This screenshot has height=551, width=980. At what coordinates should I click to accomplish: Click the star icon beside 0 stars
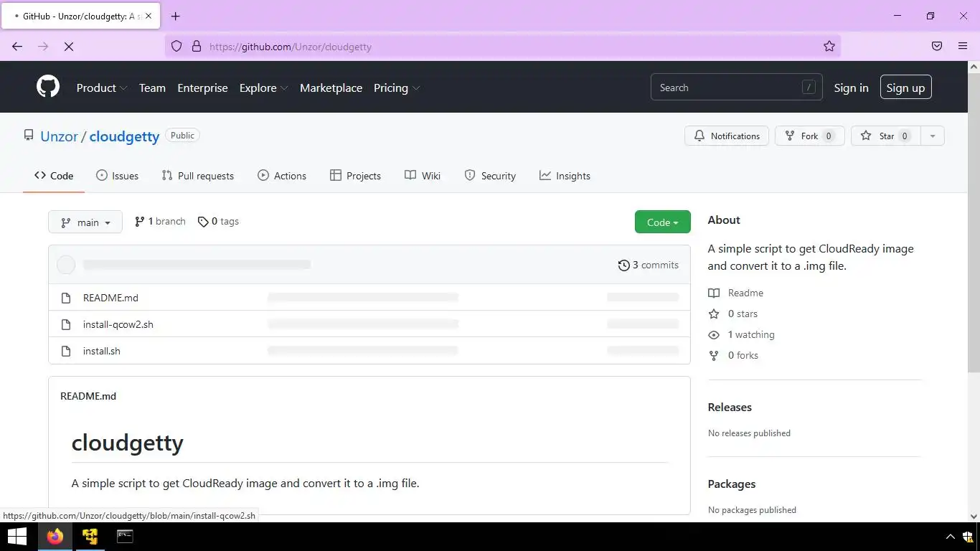coord(714,314)
